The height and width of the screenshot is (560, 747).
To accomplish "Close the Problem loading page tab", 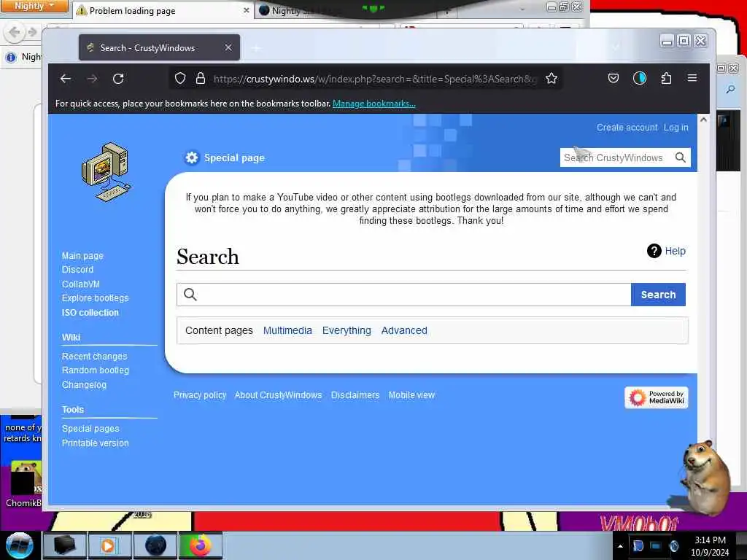I will (247, 10).
